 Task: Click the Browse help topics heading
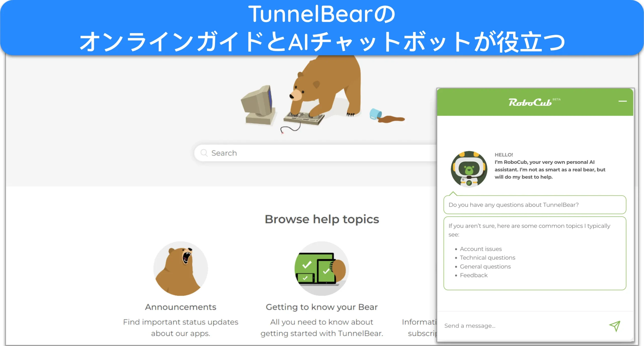[x=322, y=219]
